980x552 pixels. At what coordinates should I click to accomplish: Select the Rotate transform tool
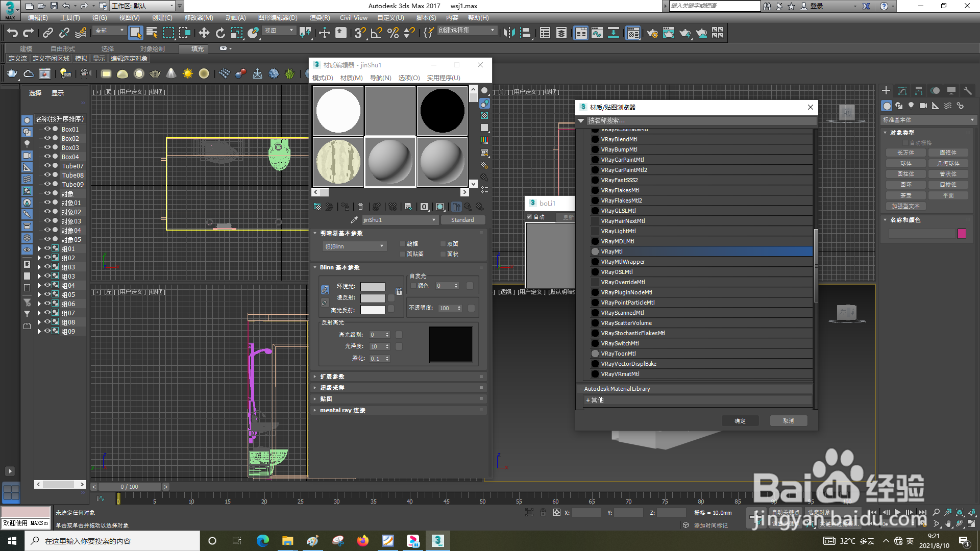(x=220, y=33)
